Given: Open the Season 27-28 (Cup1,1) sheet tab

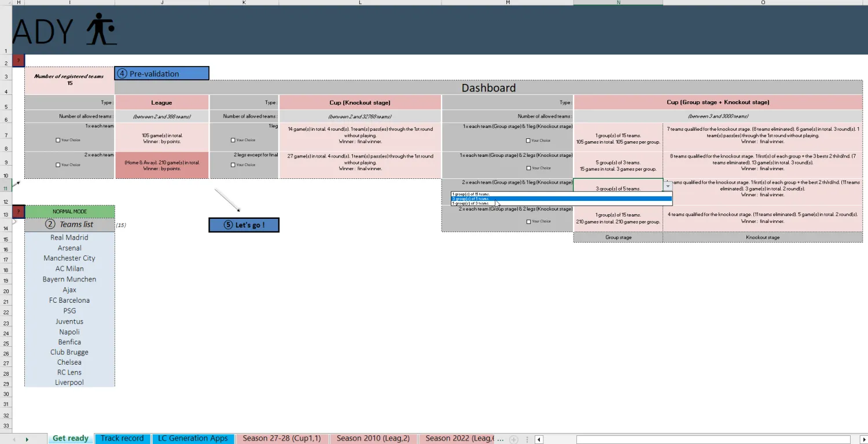Looking at the screenshot, I should click(x=282, y=438).
